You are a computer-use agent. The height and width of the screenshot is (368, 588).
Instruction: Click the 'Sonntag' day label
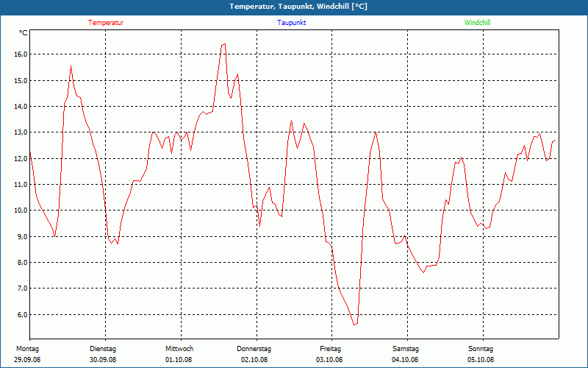481,349
